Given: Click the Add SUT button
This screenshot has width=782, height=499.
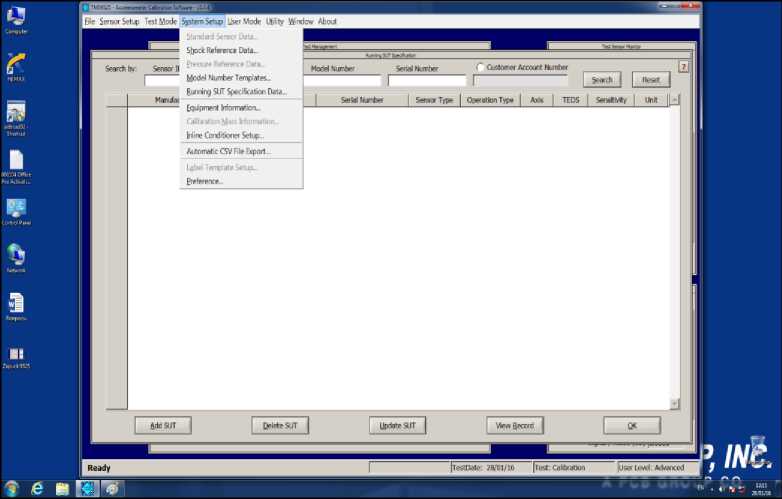Looking at the screenshot, I should point(162,425).
